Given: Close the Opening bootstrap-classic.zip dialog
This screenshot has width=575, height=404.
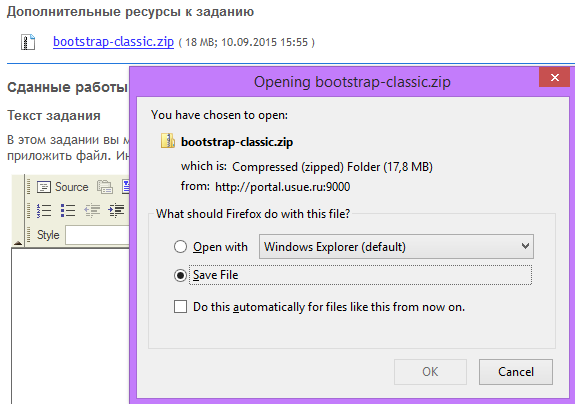Looking at the screenshot, I should (x=554, y=77).
